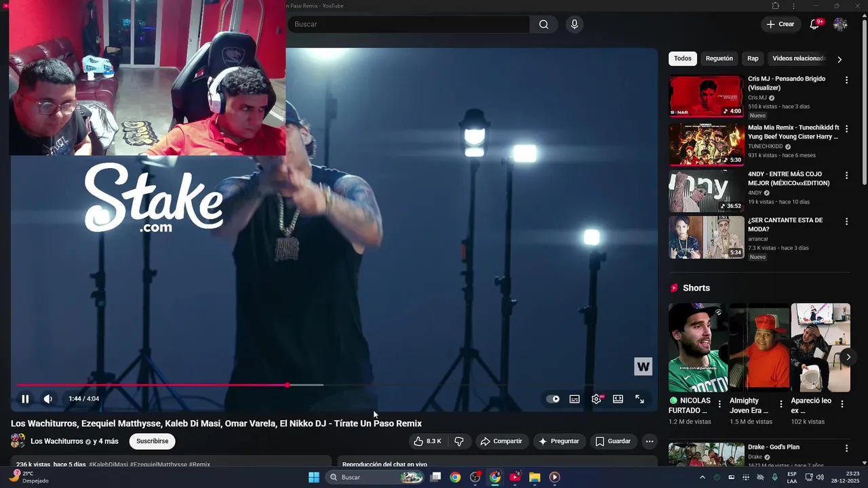Screen dimensions: 868x488
Task: Open more options for Drake God's Plan
Action: (x=846, y=448)
